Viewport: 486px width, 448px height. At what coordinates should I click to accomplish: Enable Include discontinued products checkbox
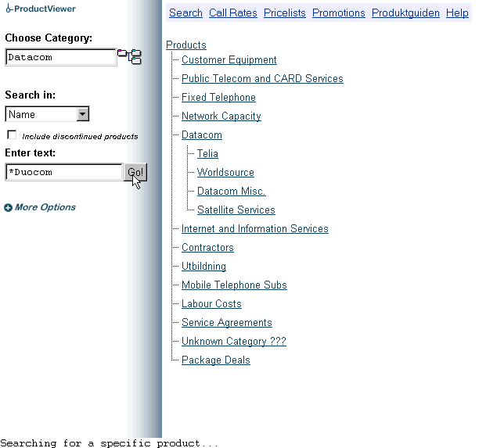tap(12, 134)
